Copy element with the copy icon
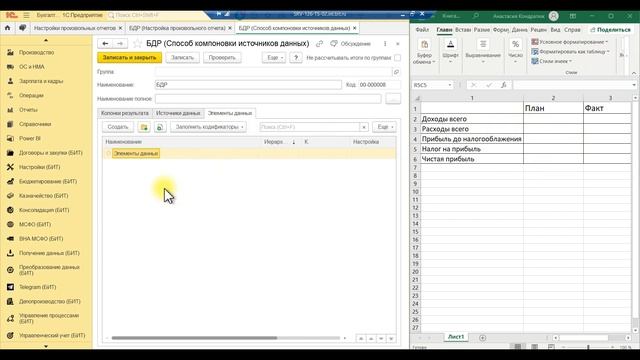 click(160, 127)
